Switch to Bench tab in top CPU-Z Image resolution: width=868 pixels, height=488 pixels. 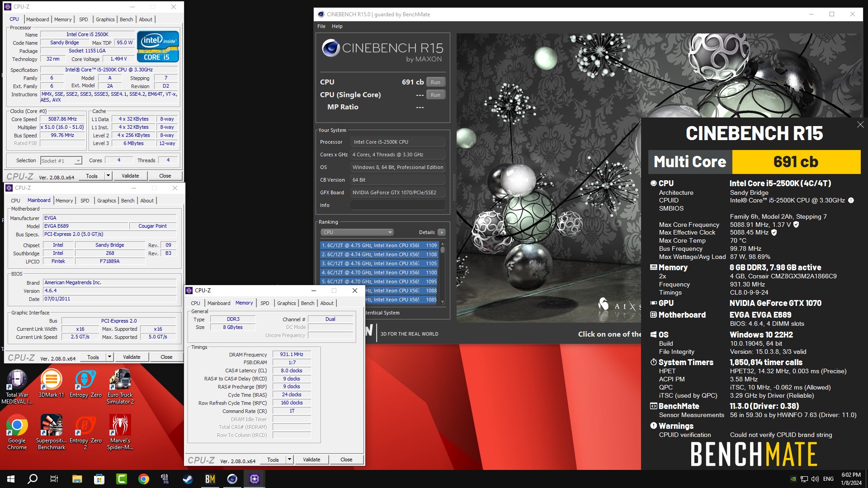click(127, 19)
